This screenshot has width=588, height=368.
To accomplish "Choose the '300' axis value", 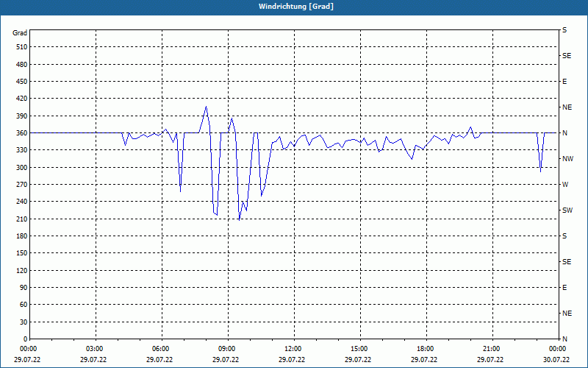I will tap(22, 168).
